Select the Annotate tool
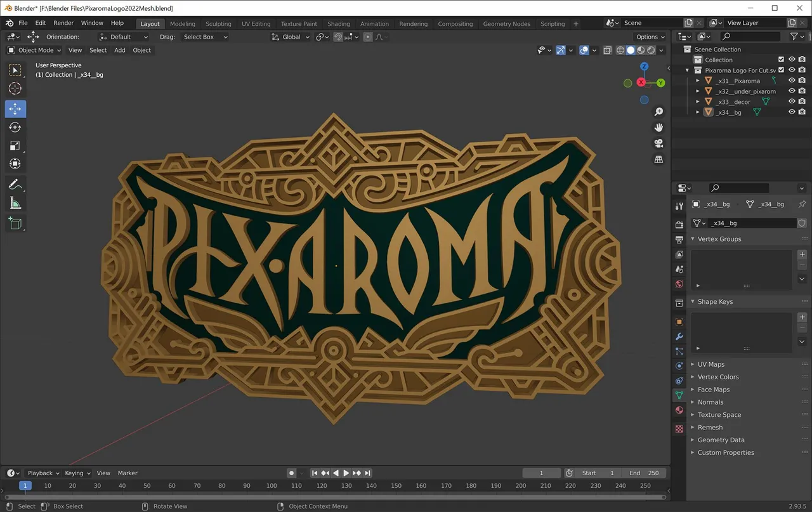 tap(15, 185)
